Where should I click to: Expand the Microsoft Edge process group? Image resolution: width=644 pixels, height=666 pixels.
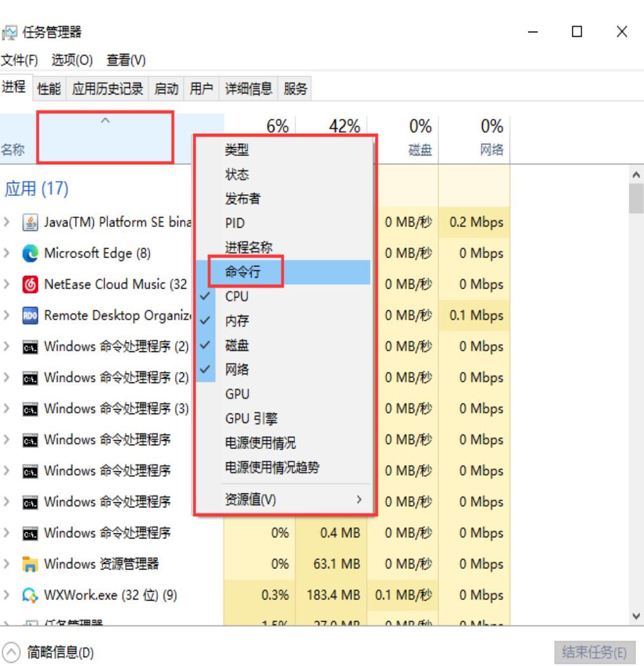coord(7,254)
